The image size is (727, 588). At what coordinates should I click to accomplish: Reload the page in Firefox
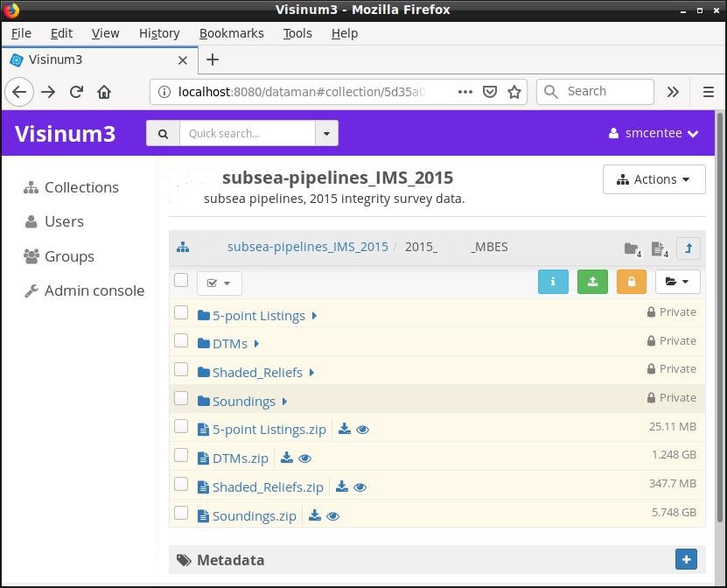click(x=76, y=92)
